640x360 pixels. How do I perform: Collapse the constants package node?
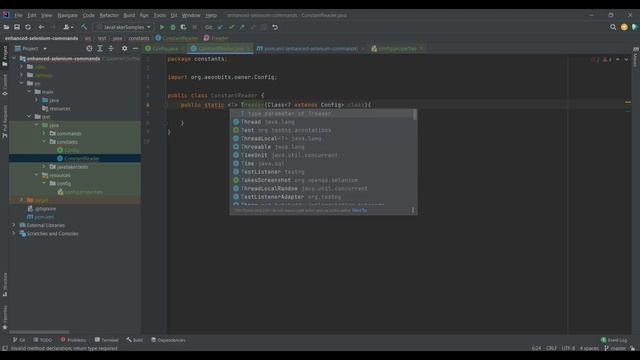(44, 142)
